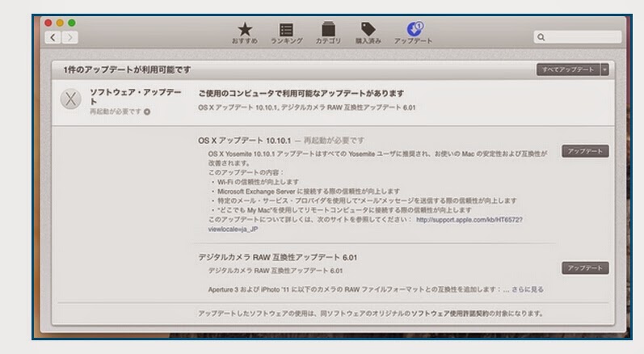Screen dimensions: 644x354
Task: Update OS X 10.10.1 with アップデート button
Action: 585,151
